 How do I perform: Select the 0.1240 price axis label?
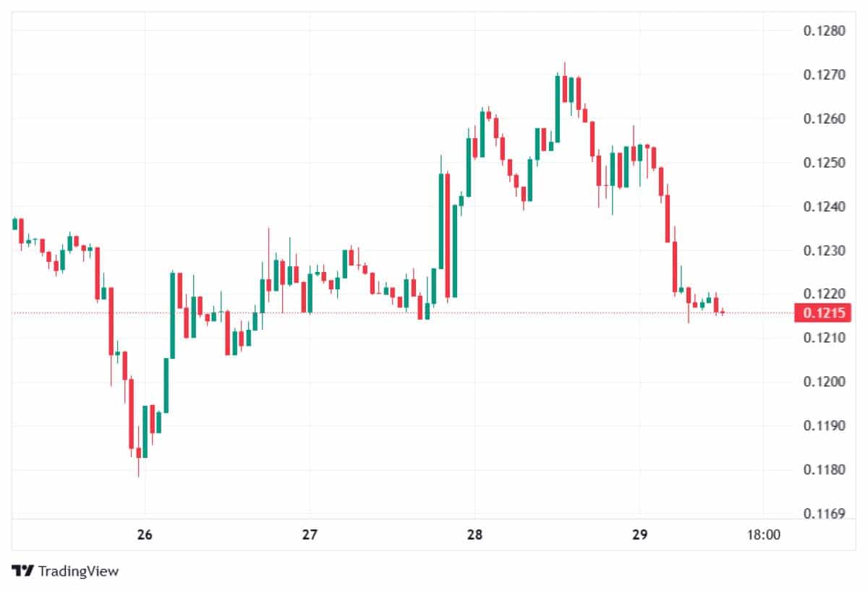point(824,207)
